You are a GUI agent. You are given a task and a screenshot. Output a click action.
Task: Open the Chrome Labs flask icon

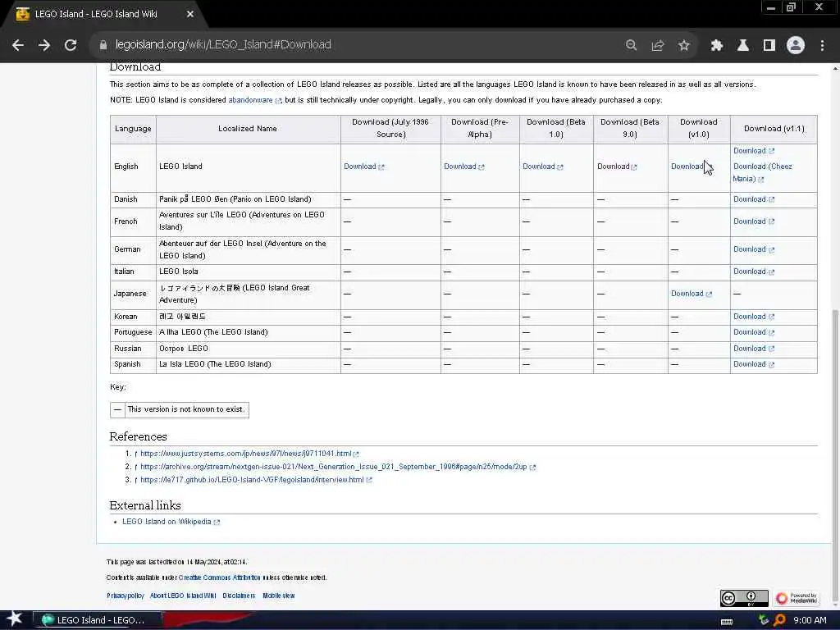click(743, 45)
